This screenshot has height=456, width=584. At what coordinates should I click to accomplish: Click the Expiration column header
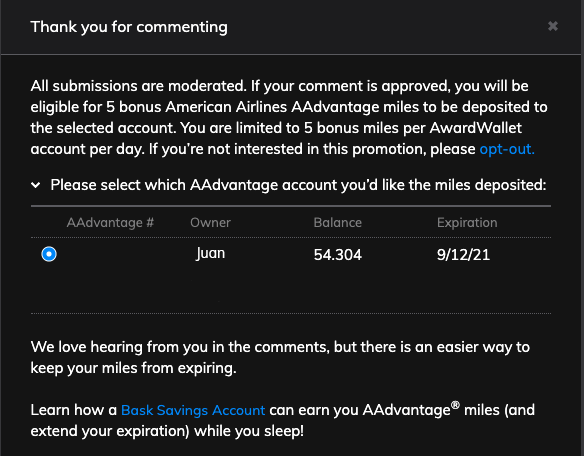pos(467,222)
